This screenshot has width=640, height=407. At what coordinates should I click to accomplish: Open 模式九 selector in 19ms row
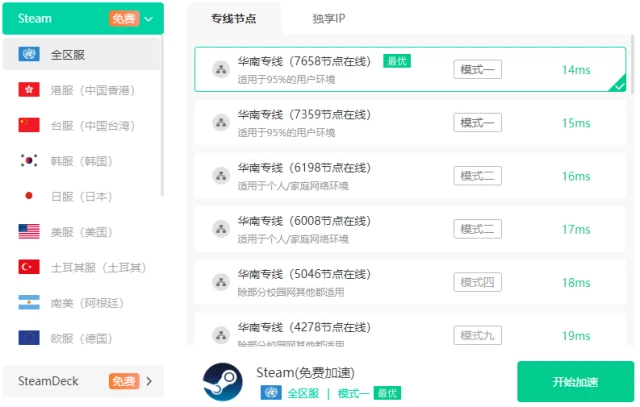[x=477, y=336]
